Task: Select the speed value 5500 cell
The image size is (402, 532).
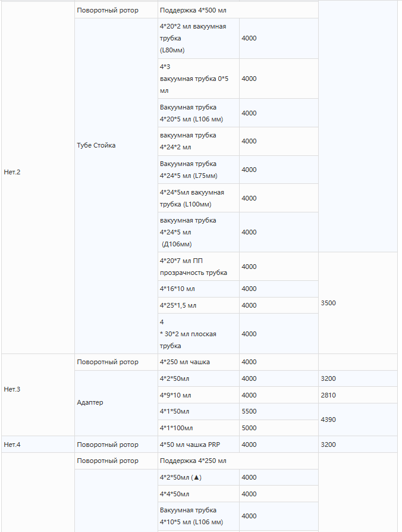Action: pos(249,412)
